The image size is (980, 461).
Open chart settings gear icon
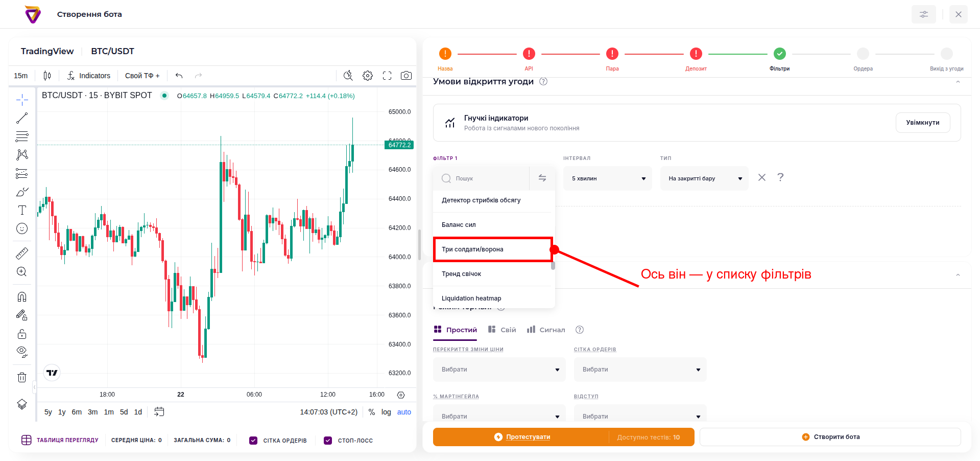(x=368, y=76)
